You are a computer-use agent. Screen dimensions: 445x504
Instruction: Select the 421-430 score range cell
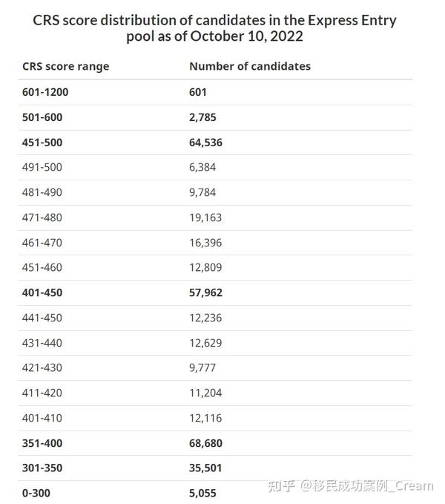[x=42, y=368]
